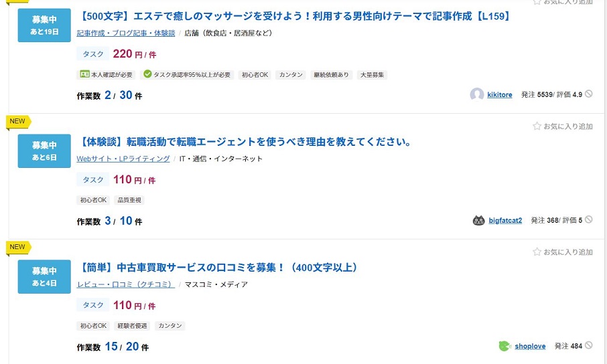Open the Webサイト・LPライティング category link

[x=123, y=159]
